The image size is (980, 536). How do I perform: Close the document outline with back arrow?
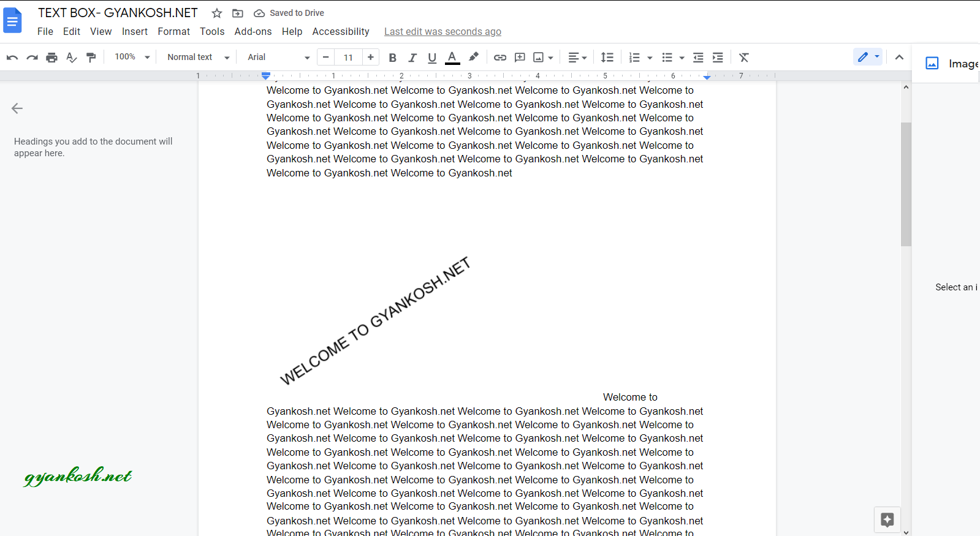tap(17, 108)
